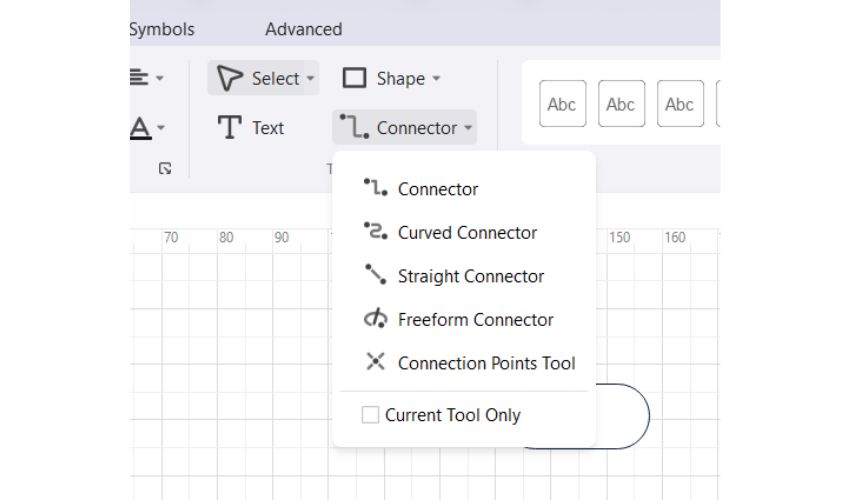Pick the Straight Connector icon
This screenshot has width=850, height=500.
(x=375, y=275)
